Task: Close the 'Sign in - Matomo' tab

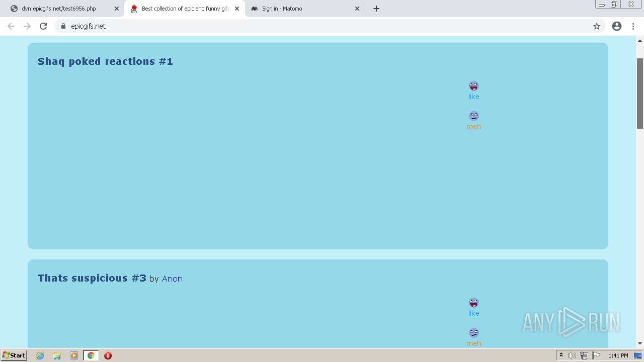Action: click(357, 9)
